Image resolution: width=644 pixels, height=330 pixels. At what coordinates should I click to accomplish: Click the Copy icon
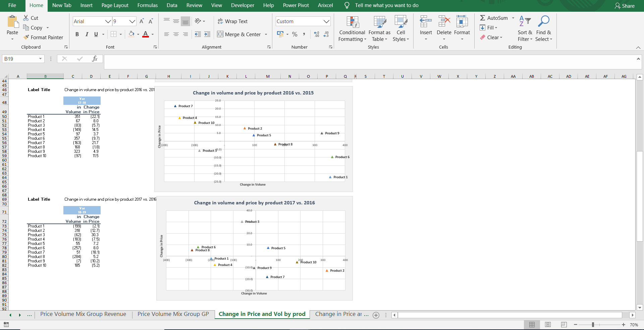[26, 27]
